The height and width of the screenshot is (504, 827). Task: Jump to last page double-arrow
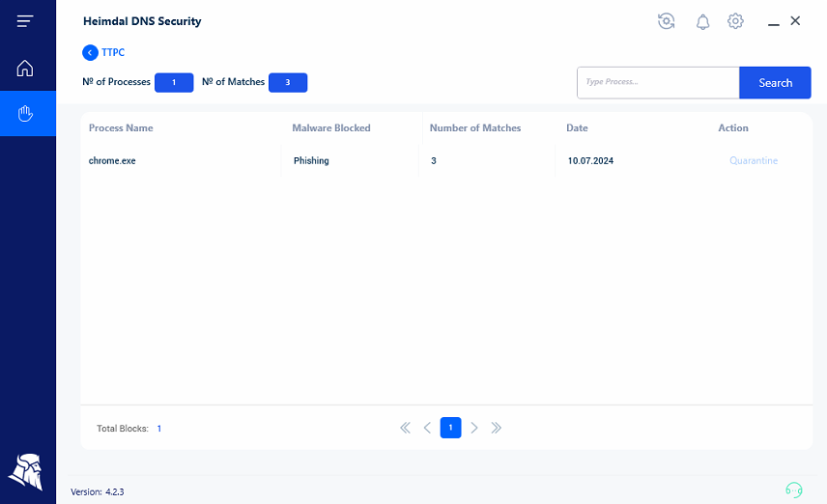click(497, 428)
